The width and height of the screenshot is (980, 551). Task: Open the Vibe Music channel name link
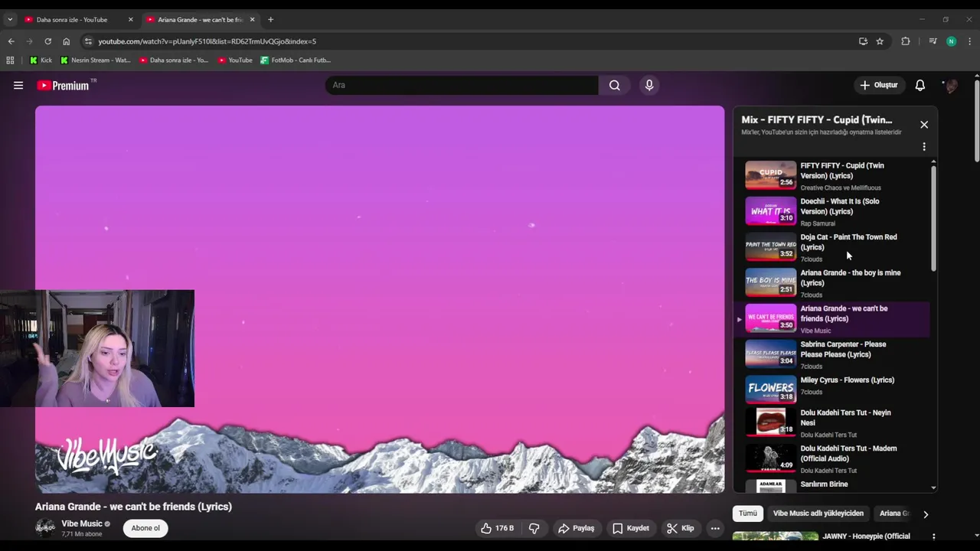point(82,523)
